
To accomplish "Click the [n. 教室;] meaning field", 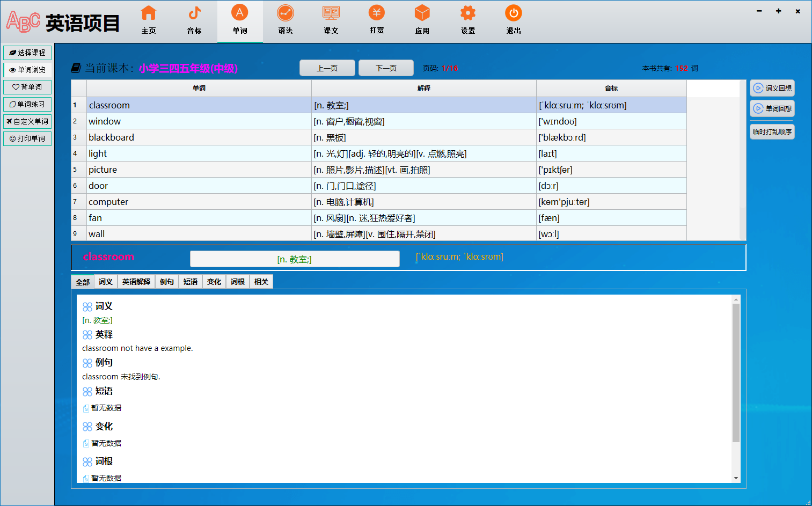I will [295, 259].
